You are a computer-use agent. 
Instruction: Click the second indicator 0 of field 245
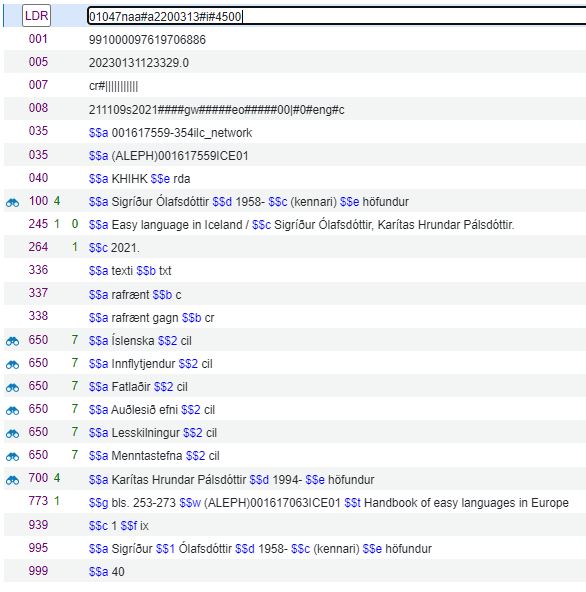(75, 224)
